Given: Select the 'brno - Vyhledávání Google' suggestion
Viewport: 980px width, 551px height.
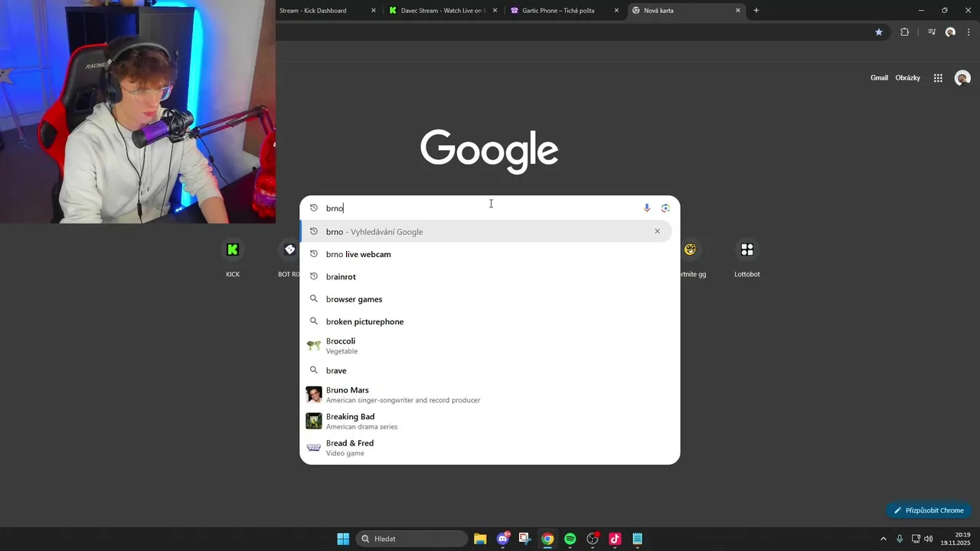Looking at the screenshot, I should [486, 231].
